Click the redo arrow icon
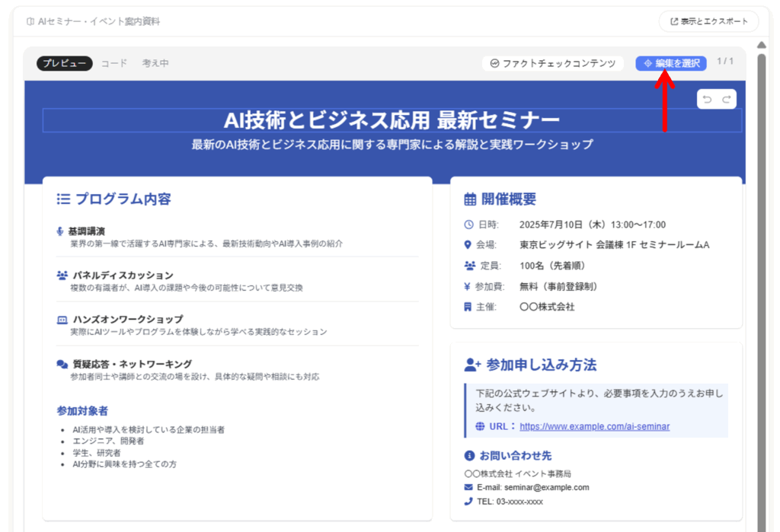Image resolution: width=780 pixels, height=532 pixels. coord(727,100)
